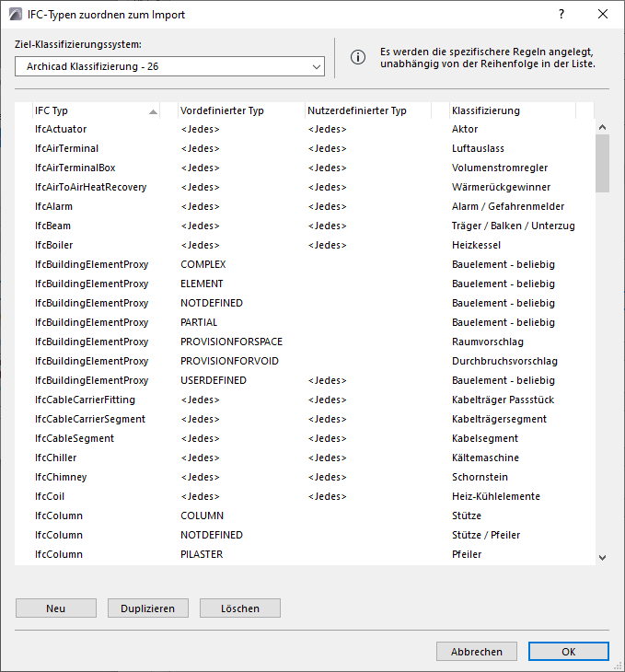Click the Kabelsegment classification cell
Viewport: 625px width, 672px height.
coord(485,438)
